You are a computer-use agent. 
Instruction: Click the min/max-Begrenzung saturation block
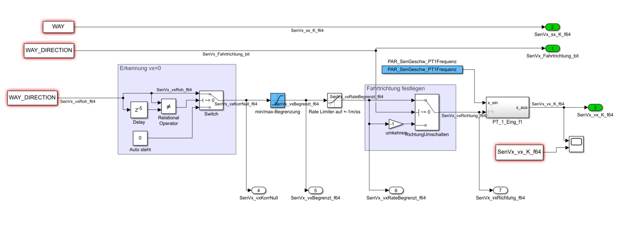pyautogui.click(x=277, y=100)
